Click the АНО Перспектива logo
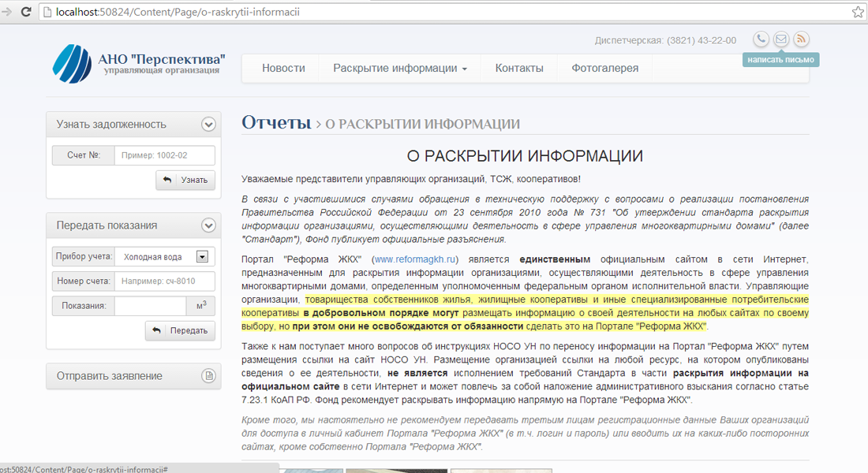 [x=139, y=64]
